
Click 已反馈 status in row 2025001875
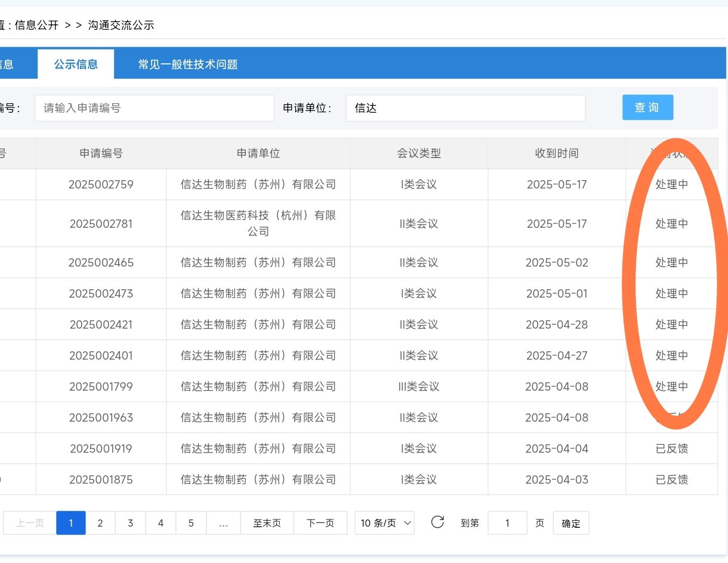point(672,480)
